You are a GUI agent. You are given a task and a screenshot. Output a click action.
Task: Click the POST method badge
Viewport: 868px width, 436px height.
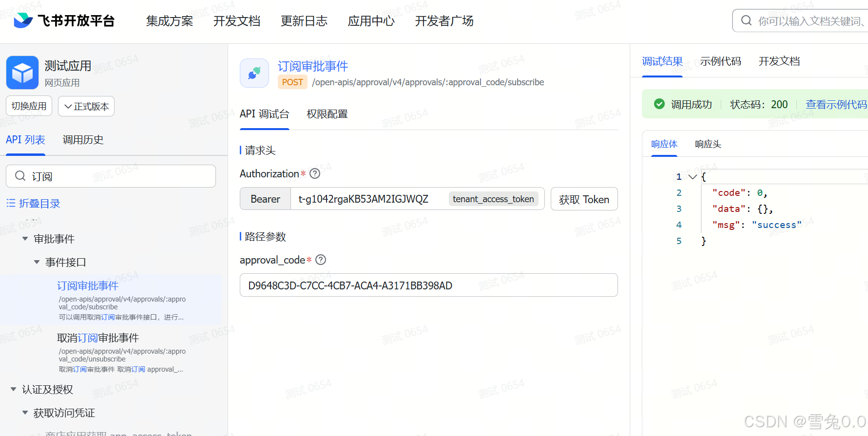(292, 82)
